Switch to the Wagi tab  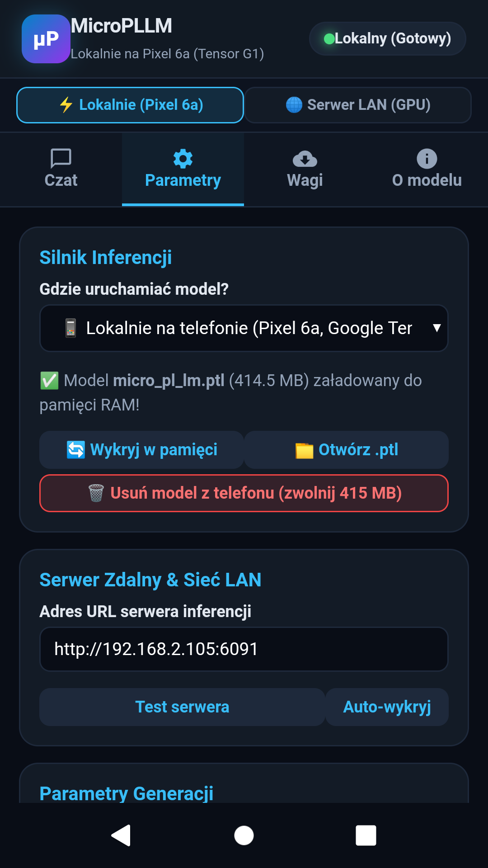coord(305,170)
